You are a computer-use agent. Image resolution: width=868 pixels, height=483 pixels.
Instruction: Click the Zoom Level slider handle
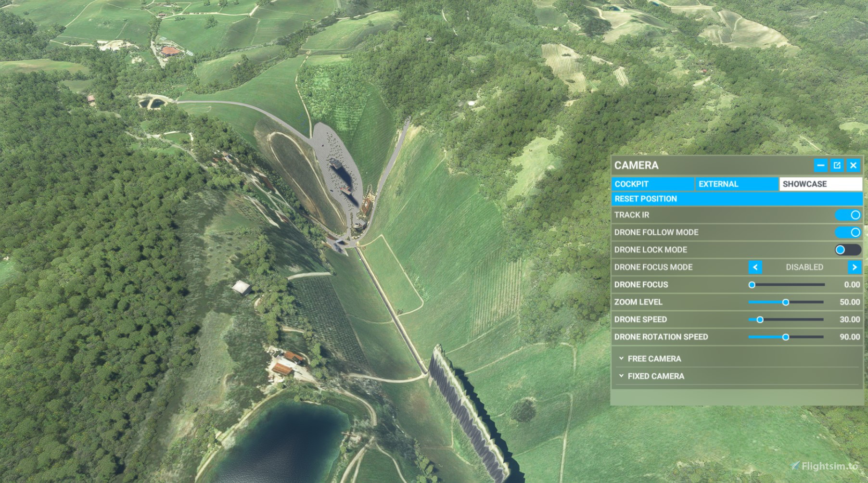coord(786,302)
